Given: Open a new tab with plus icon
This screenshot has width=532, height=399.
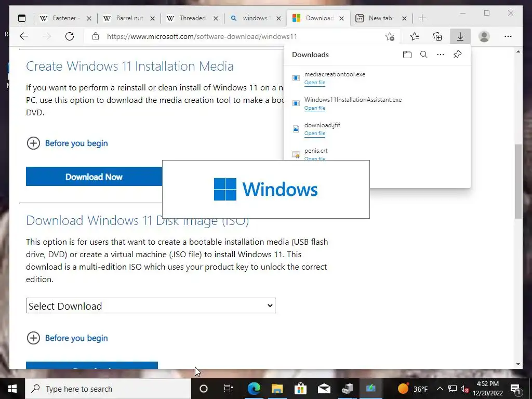Looking at the screenshot, I should point(422,18).
